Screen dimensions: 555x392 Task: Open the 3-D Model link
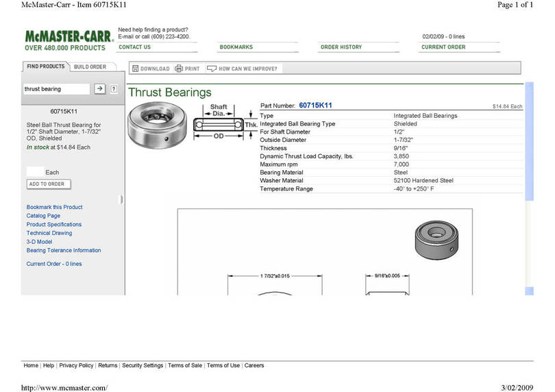pyautogui.click(x=39, y=242)
